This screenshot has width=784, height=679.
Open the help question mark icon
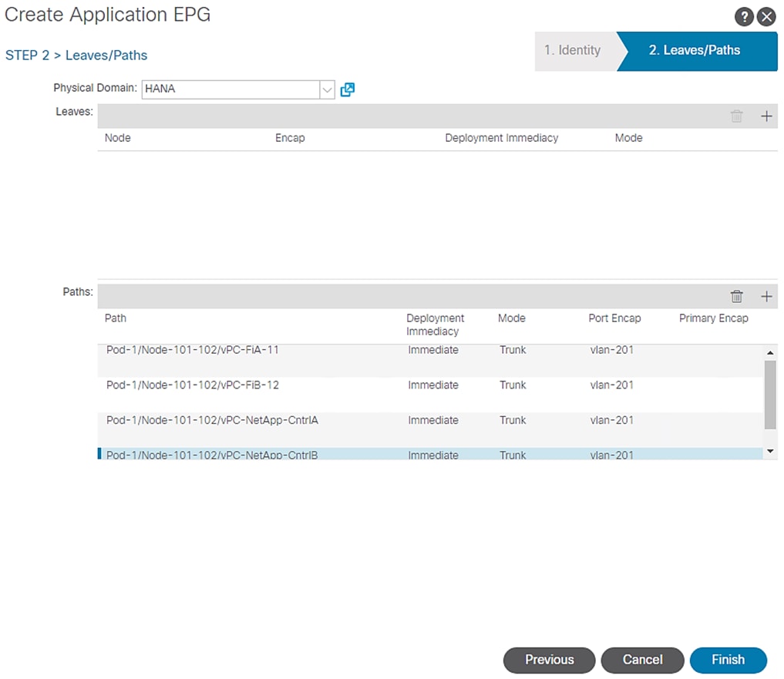click(745, 17)
